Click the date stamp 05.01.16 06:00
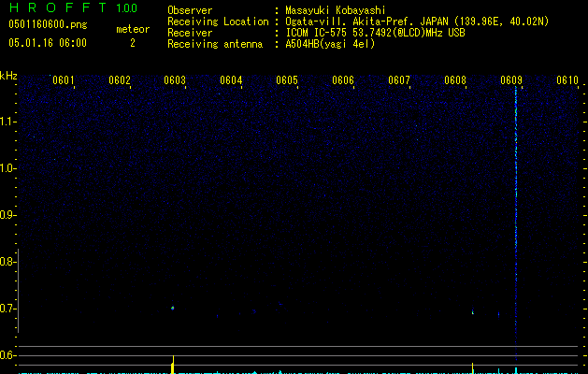 coord(48,43)
